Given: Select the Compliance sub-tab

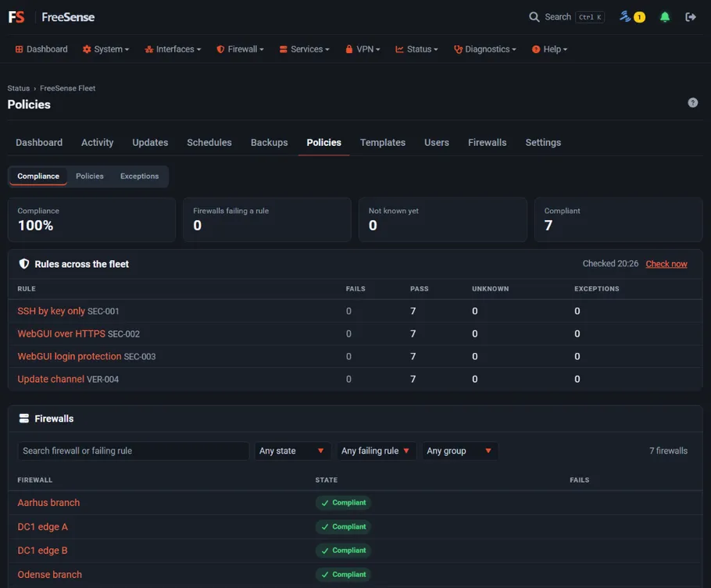Looking at the screenshot, I should tap(38, 176).
